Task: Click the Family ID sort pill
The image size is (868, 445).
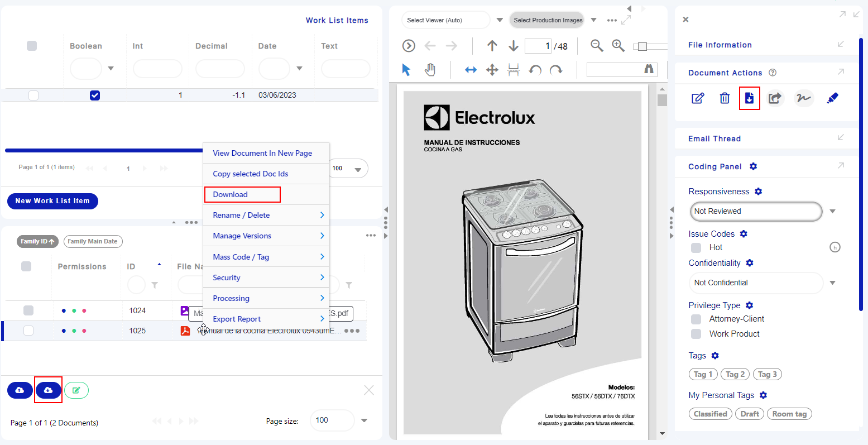Action: tap(37, 241)
